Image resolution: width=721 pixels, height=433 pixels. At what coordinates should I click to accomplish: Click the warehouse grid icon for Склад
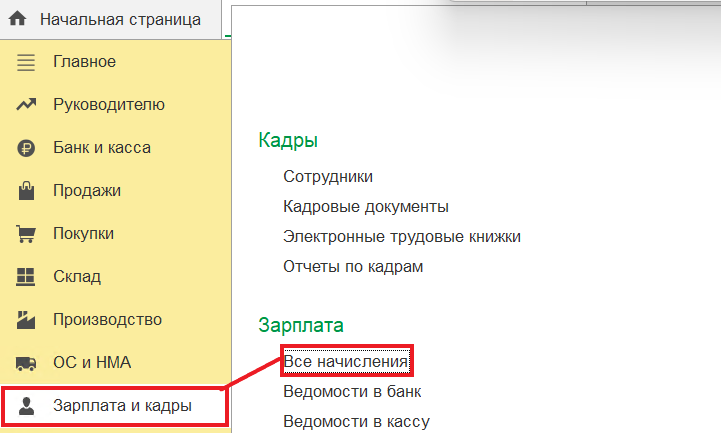pos(25,277)
